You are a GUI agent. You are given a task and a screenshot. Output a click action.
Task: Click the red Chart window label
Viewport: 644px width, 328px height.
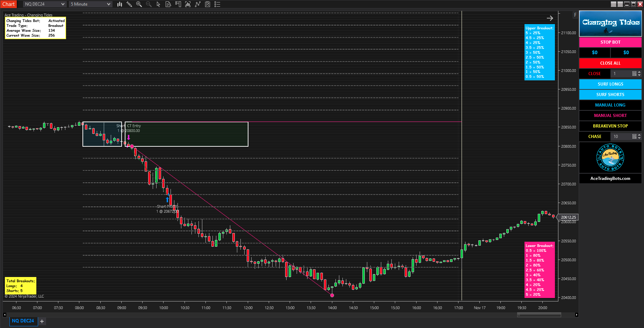tap(9, 4)
